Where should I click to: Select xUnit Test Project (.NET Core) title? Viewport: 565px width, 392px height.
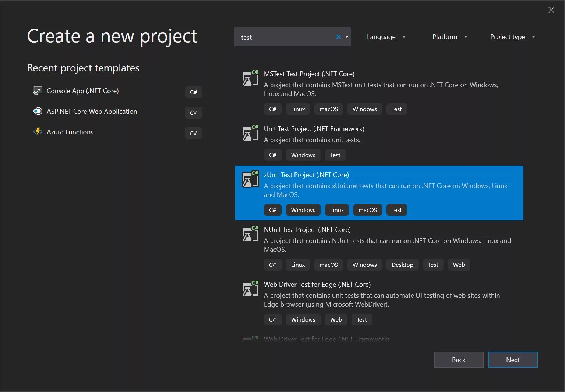[306, 175]
